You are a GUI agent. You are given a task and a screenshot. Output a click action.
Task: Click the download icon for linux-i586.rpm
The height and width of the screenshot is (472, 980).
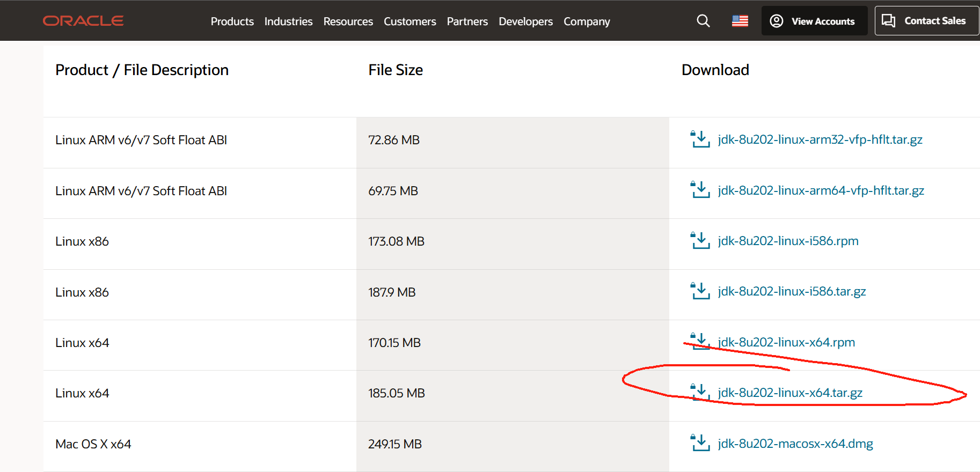[700, 241]
